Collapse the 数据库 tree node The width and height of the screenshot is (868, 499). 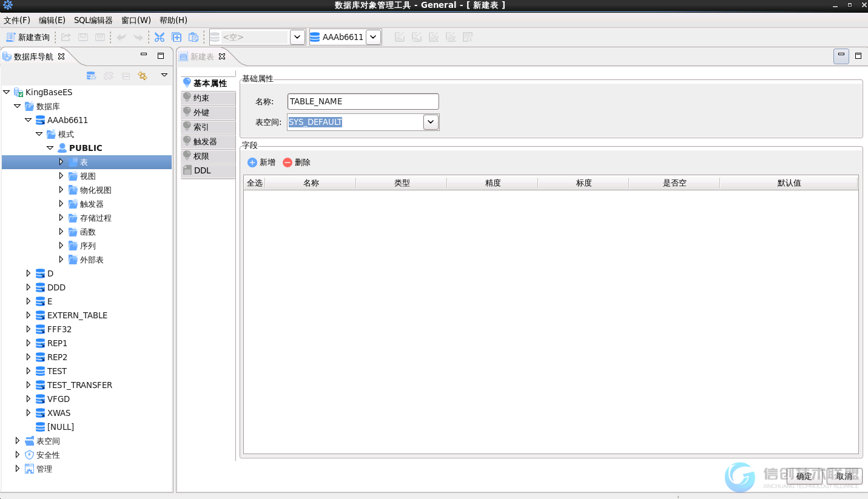[18, 106]
